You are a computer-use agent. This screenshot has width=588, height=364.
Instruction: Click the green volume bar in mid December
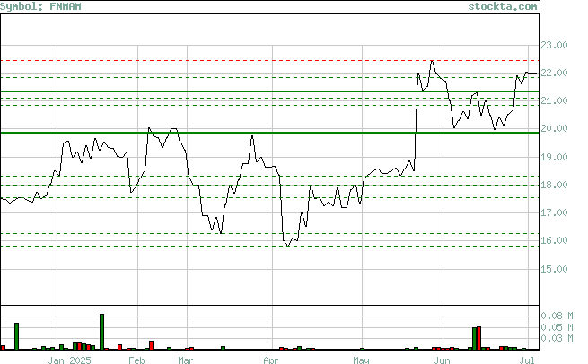pos(16,336)
